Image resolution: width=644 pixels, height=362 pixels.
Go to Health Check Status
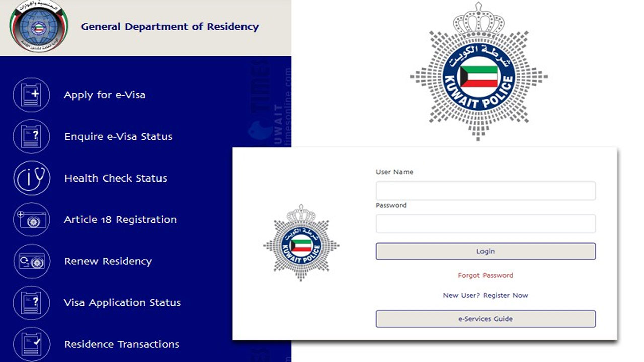coord(115,178)
